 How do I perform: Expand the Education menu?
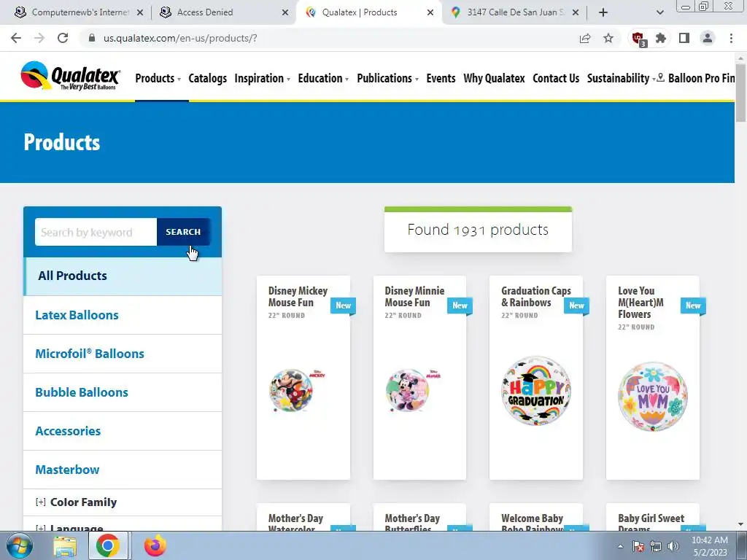click(323, 78)
